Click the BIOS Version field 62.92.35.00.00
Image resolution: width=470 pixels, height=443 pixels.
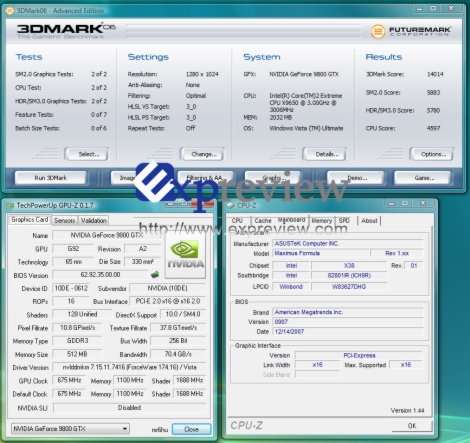point(100,275)
